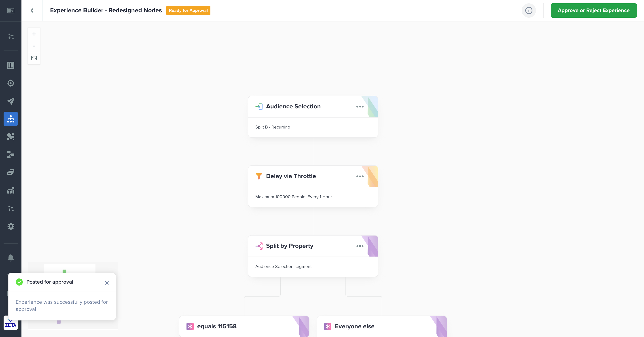Open Split by Property node options menu
This screenshot has width=644, height=337.
360,246
